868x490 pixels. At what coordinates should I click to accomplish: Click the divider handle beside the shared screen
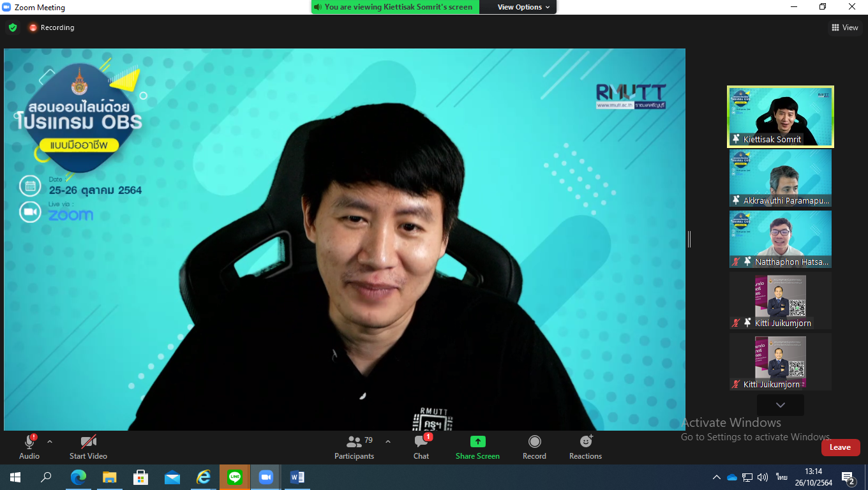click(689, 239)
